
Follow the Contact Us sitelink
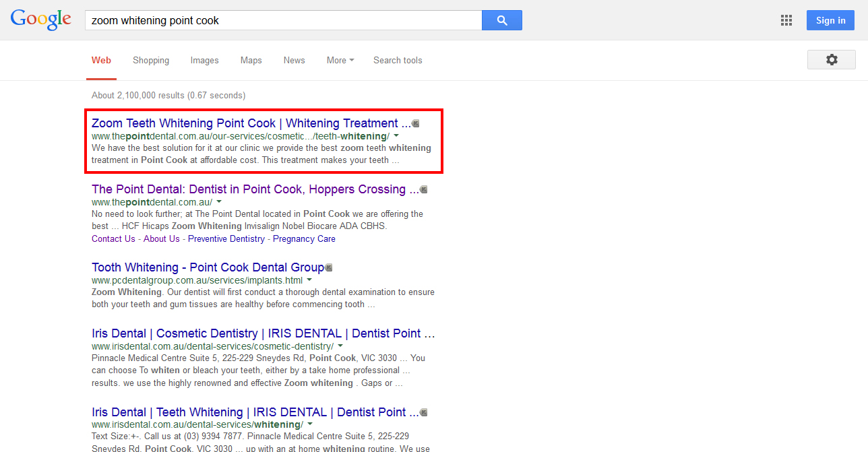[x=113, y=238]
